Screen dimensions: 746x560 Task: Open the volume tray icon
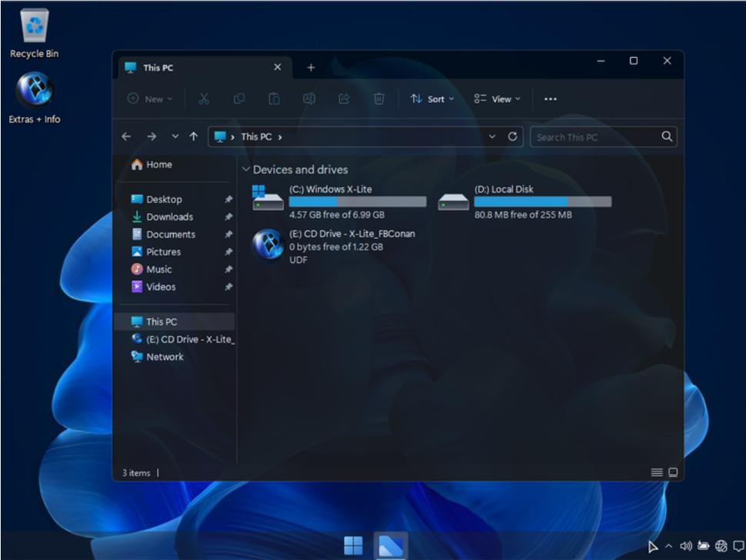(x=685, y=546)
